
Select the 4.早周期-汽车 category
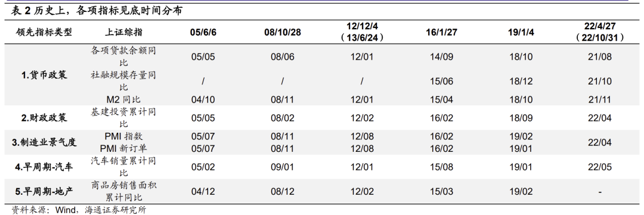pos(44,167)
